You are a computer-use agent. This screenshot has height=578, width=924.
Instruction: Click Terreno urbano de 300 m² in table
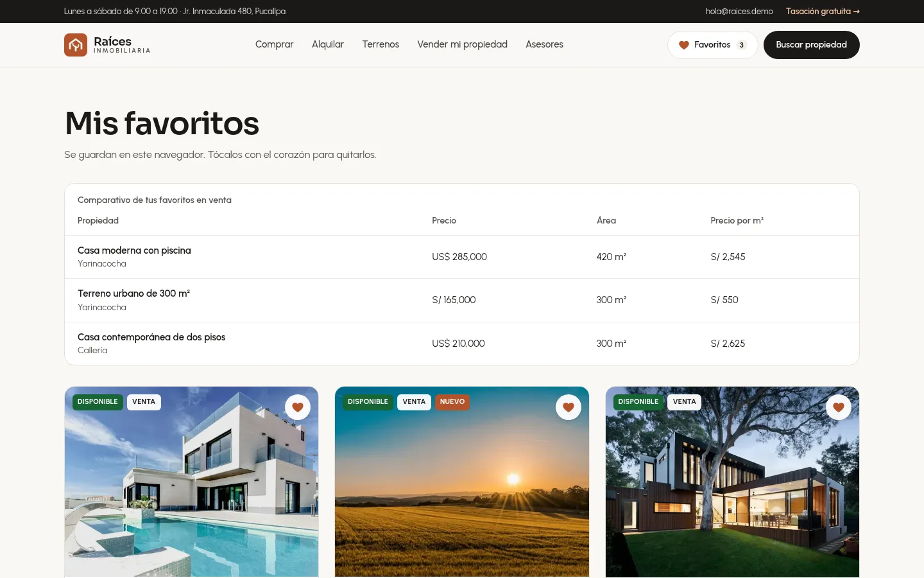pyautogui.click(x=133, y=293)
